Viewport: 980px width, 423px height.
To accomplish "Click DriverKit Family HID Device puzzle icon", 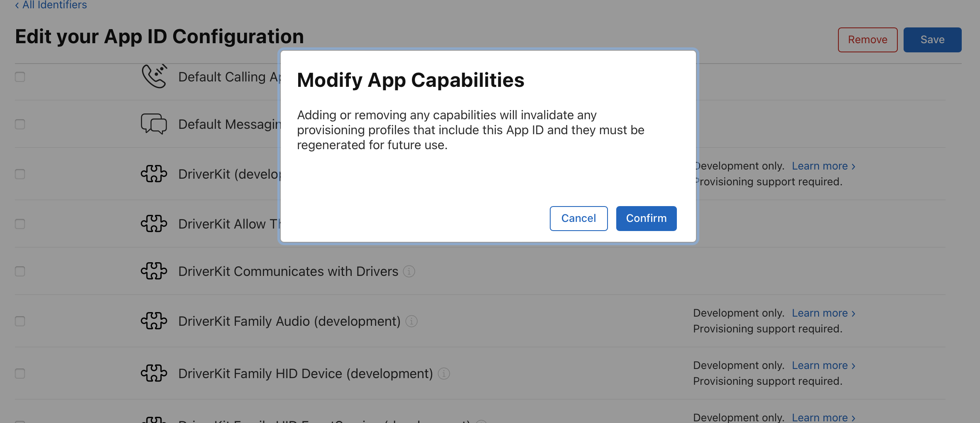I will pos(154,373).
